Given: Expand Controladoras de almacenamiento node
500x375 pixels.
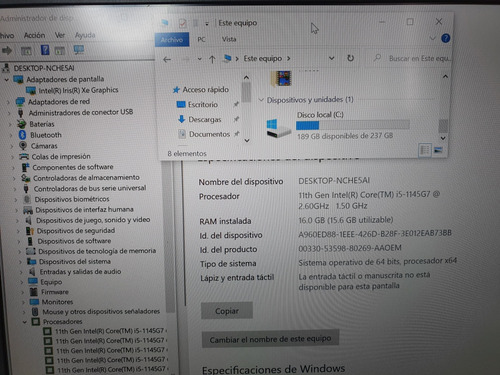Looking at the screenshot, I should coord(14,179).
